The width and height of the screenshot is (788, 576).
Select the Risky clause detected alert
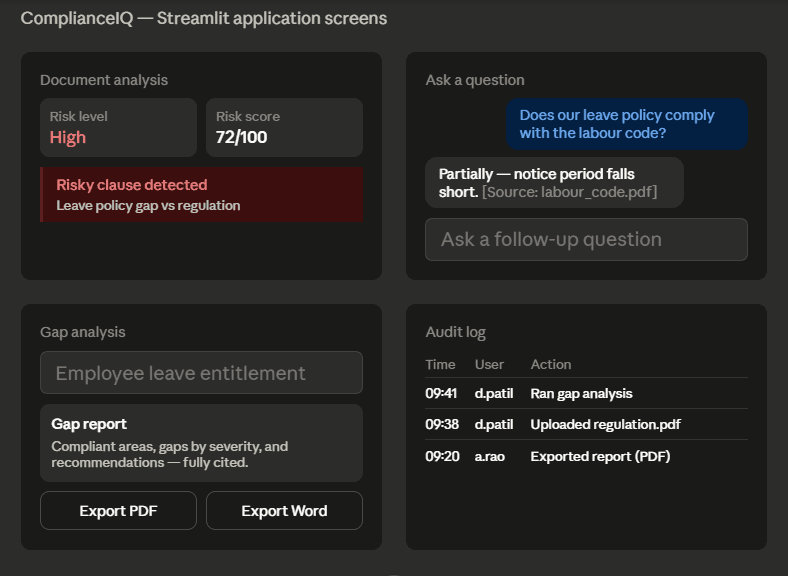(202, 195)
